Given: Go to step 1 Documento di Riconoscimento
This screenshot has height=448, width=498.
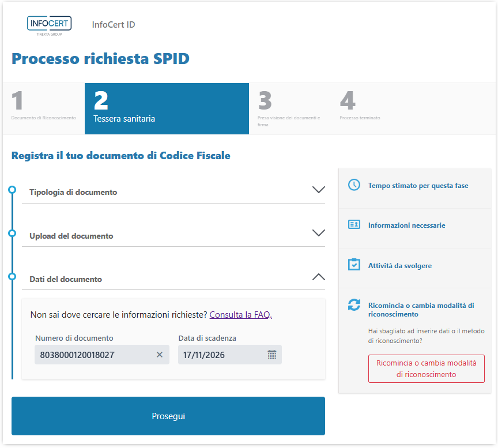Looking at the screenshot, I should click(44, 108).
